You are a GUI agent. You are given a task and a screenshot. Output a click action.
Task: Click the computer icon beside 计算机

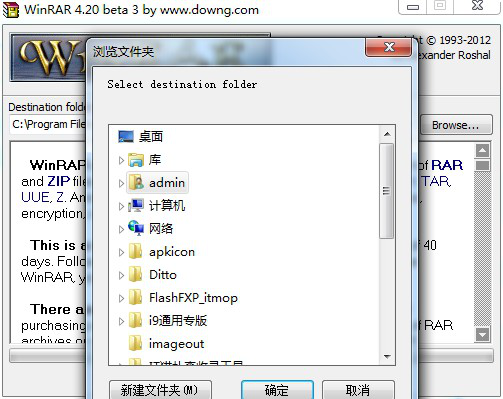pos(136,206)
